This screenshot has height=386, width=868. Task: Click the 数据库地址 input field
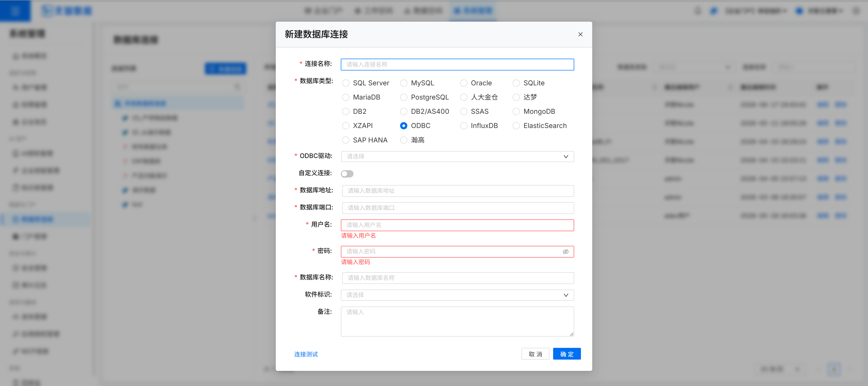pyautogui.click(x=458, y=191)
